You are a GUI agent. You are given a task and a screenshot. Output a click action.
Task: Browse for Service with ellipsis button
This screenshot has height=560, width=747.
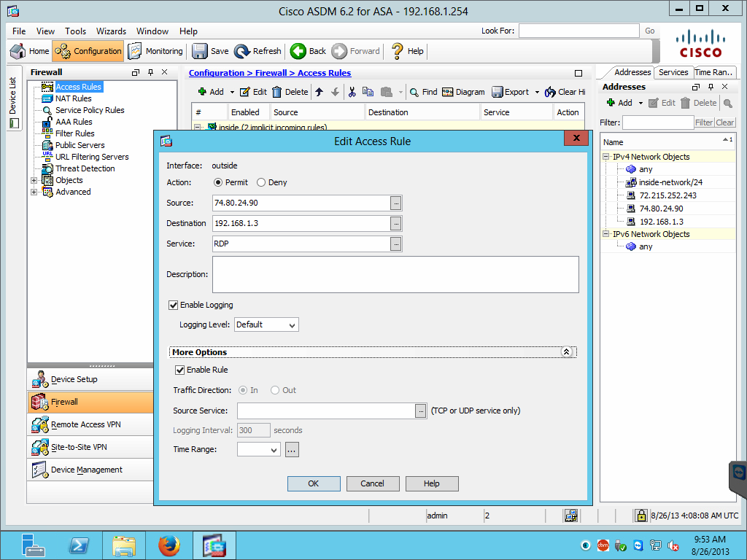396,244
